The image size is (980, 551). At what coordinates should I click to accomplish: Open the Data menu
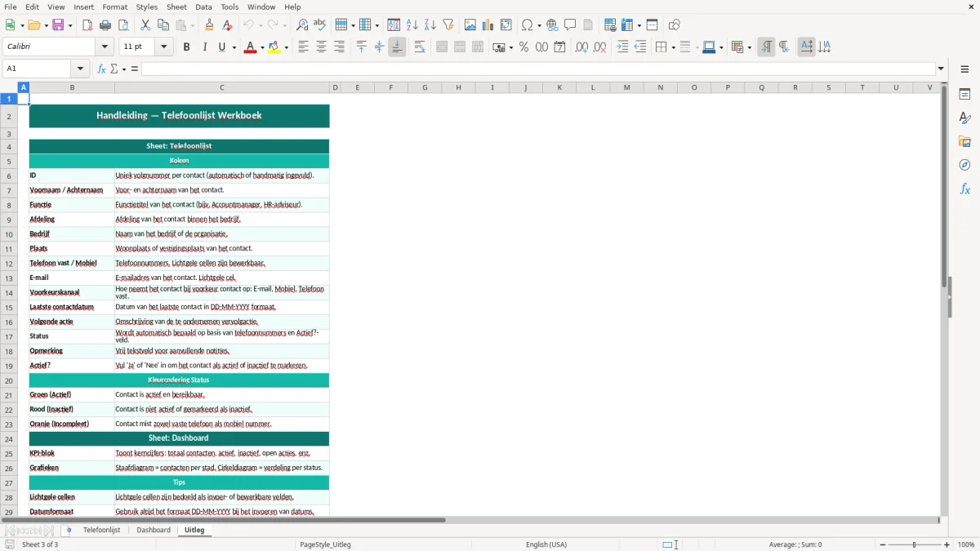pos(203,7)
